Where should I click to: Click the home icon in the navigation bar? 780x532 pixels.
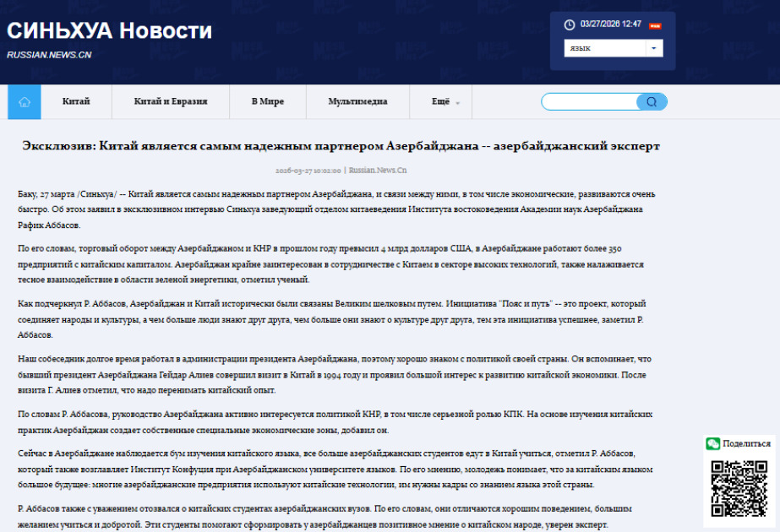tap(25, 101)
